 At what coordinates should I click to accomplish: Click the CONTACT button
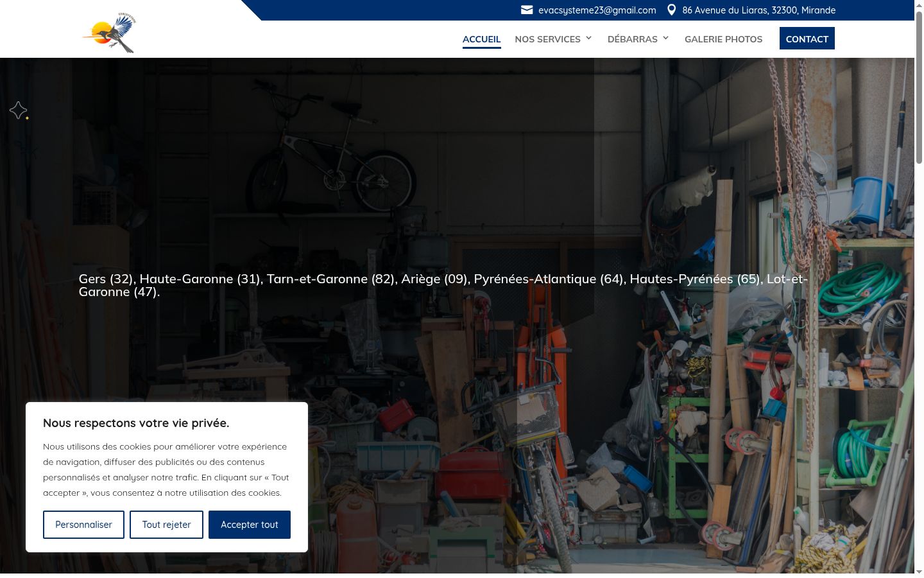[x=807, y=39]
